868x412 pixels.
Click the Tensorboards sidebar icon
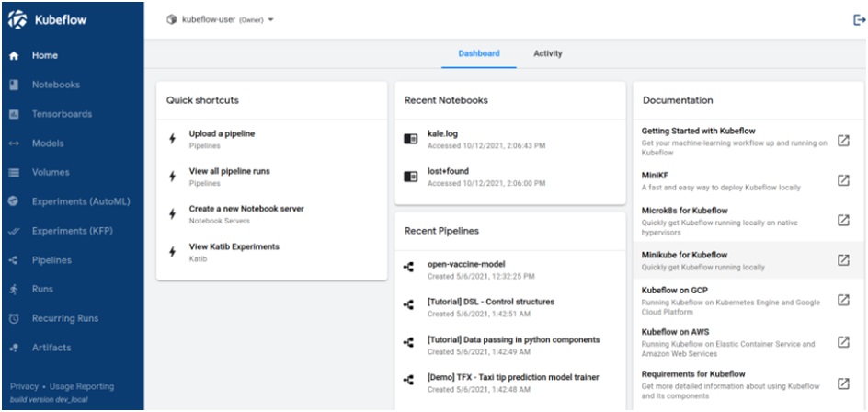tap(14, 114)
